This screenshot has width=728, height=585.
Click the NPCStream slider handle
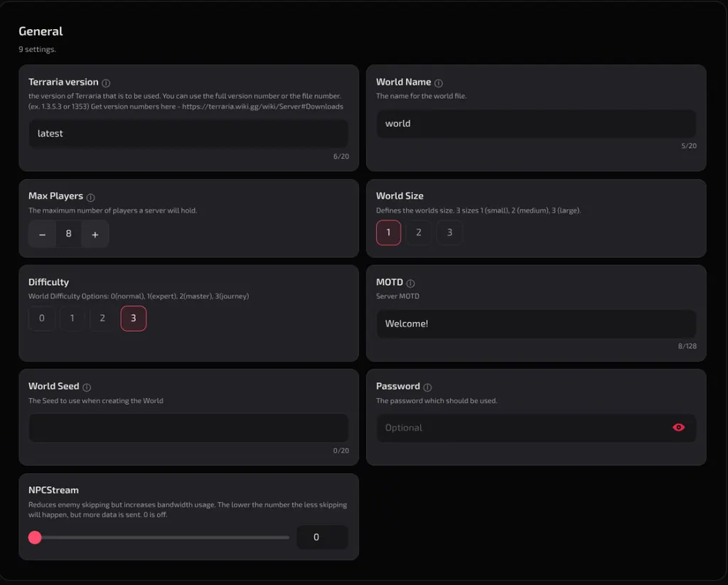[x=35, y=537]
